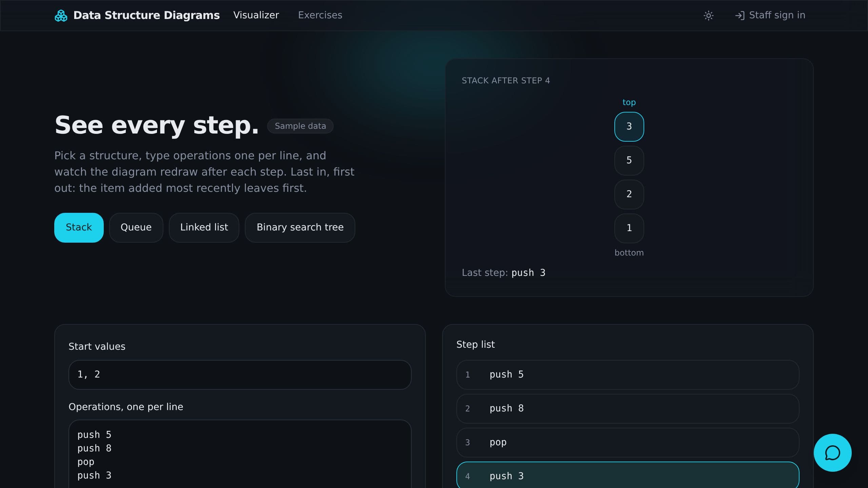Click the 'bottom' label below the stack
Image resolution: width=868 pixels, height=488 pixels.
point(629,253)
